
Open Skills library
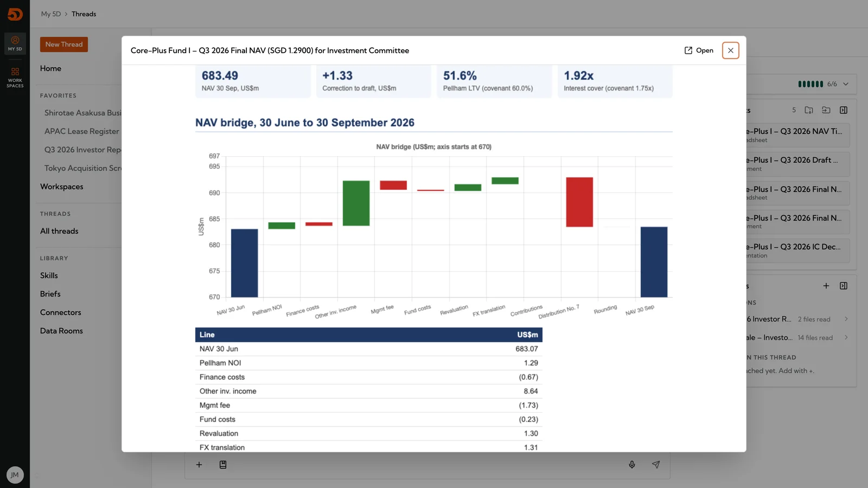click(x=49, y=275)
